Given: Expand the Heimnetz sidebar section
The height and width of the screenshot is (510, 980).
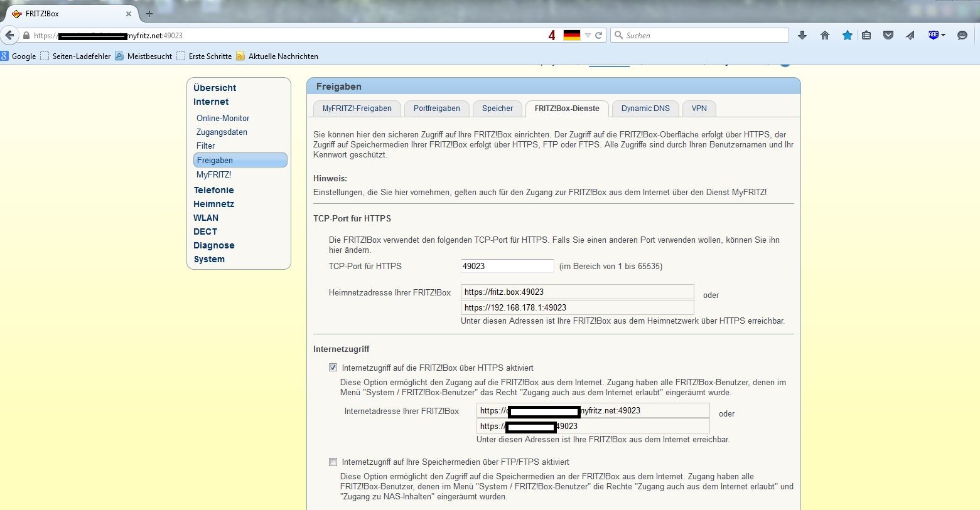Looking at the screenshot, I should pyautogui.click(x=213, y=204).
